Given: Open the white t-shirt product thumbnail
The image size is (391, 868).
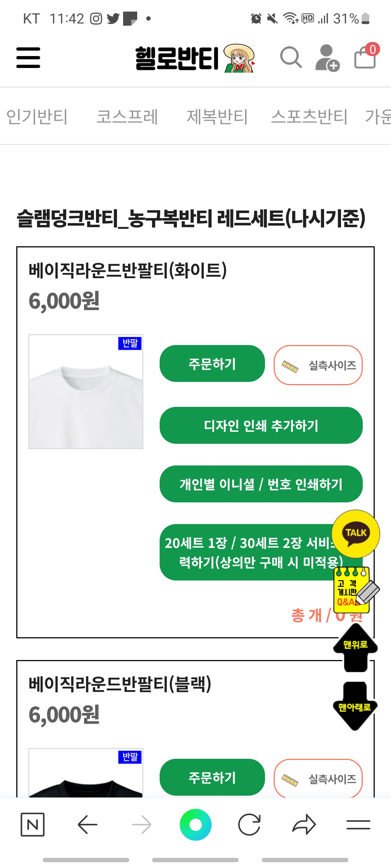Looking at the screenshot, I should pyautogui.click(x=86, y=392).
